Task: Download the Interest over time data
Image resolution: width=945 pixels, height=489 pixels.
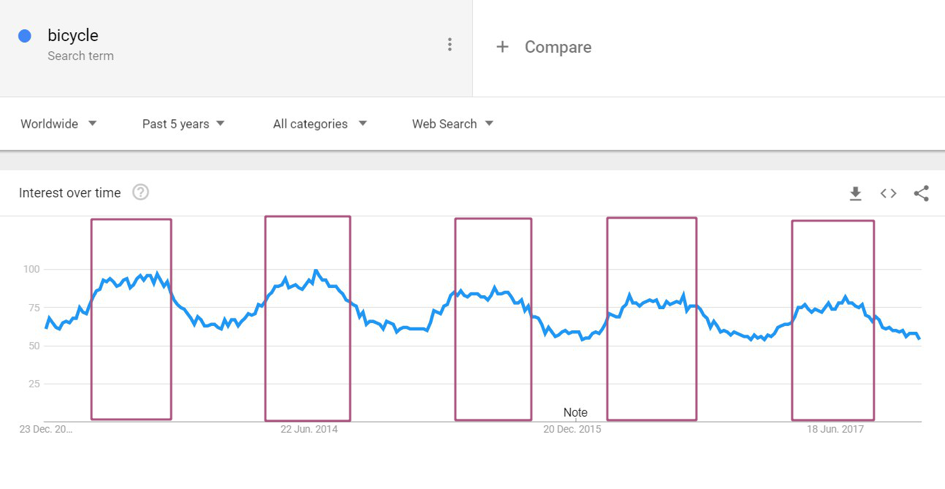Action: coord(855,193)
